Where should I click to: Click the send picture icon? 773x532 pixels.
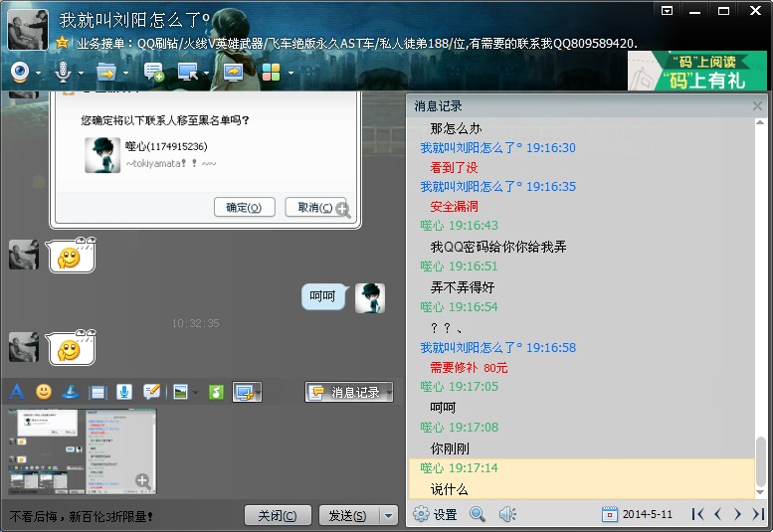180,392
